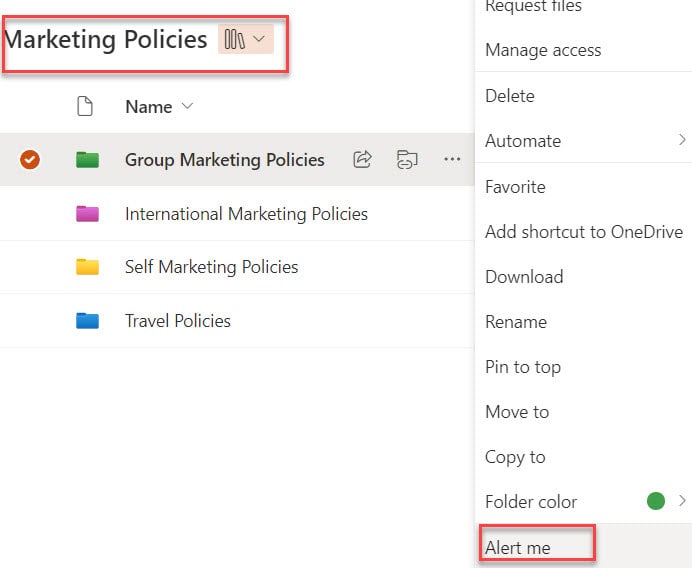Image resolution: width=692 pixels, height=568 pixels.
Task: Choose Add shortcut to OneDrive
Action: pyautogui.click(x=583, y=232)
